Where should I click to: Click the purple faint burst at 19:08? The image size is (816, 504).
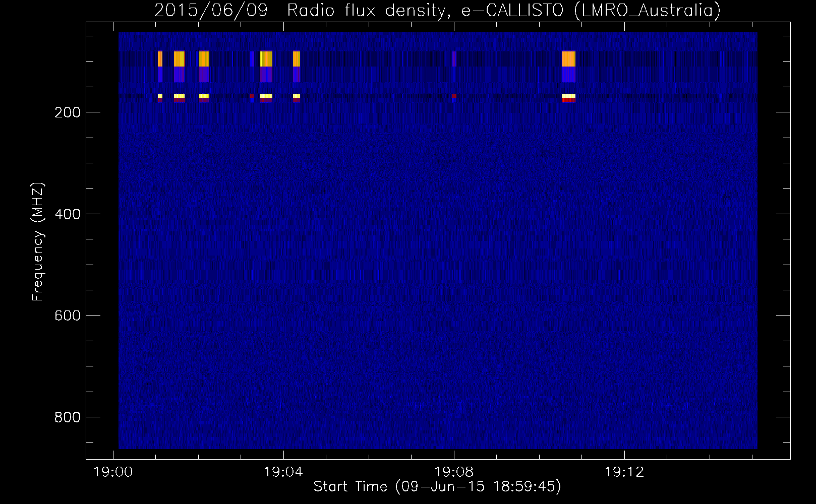454,59
